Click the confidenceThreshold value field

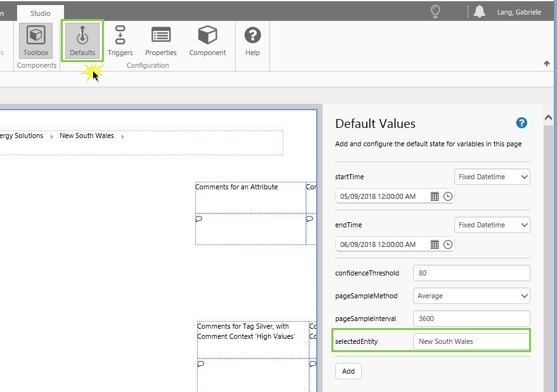[x=471, y=273]
